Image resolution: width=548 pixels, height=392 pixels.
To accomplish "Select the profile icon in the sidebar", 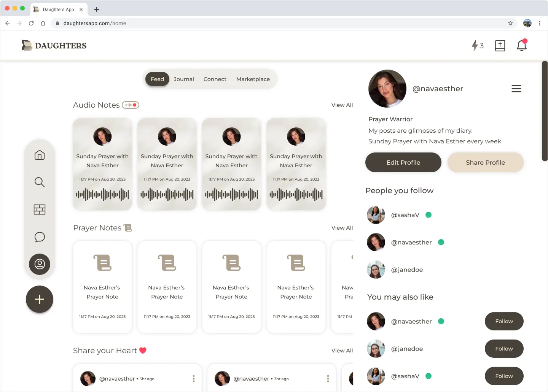I will (40, 264).
